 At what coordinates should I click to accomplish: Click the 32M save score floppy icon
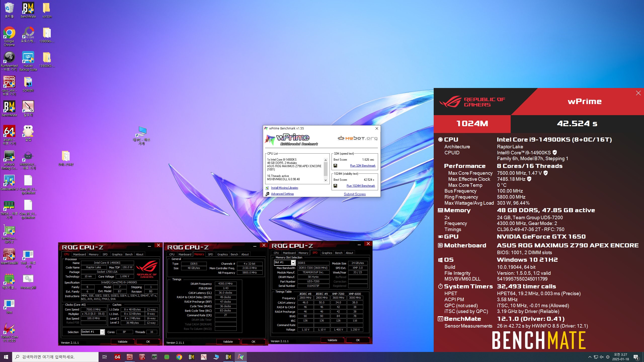pos(335,166)
